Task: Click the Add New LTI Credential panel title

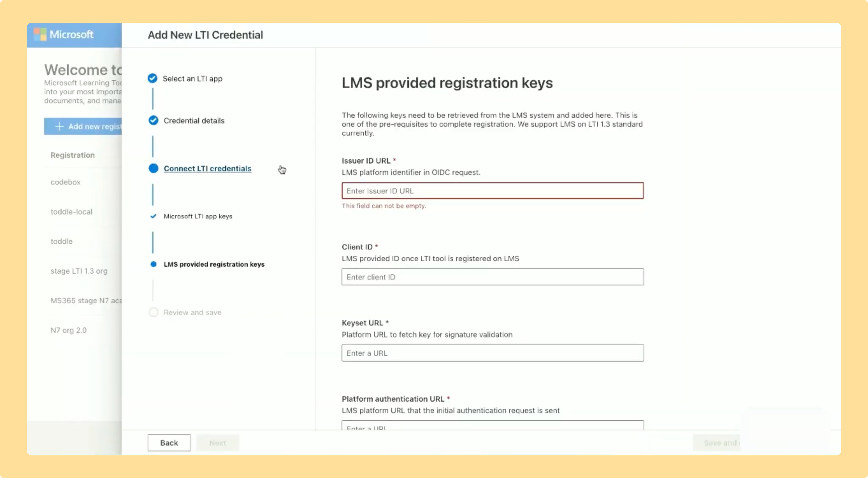Action: [x=205, y=35]
